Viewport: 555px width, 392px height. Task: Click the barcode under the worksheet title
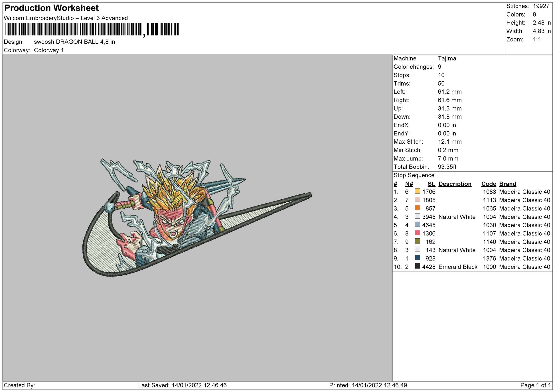point(92,30)
